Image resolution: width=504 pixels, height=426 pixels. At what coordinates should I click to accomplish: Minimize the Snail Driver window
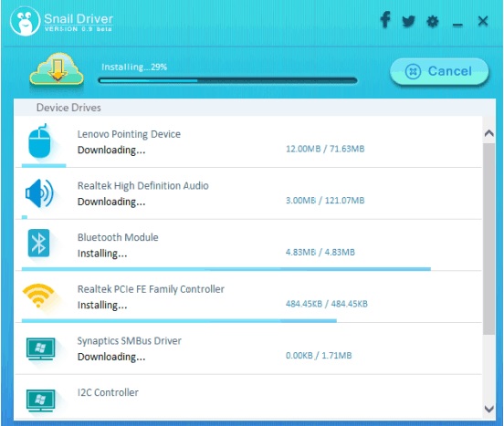click(x=457, y=23)
